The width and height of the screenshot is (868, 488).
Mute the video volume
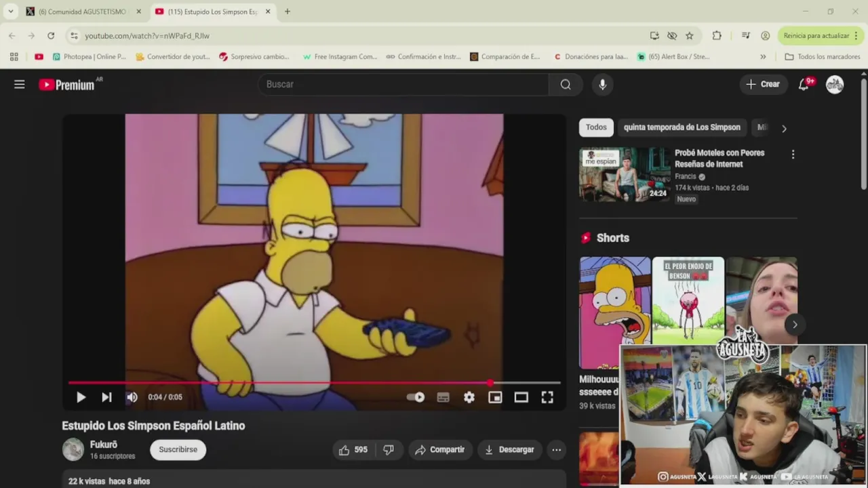point(132,397)
